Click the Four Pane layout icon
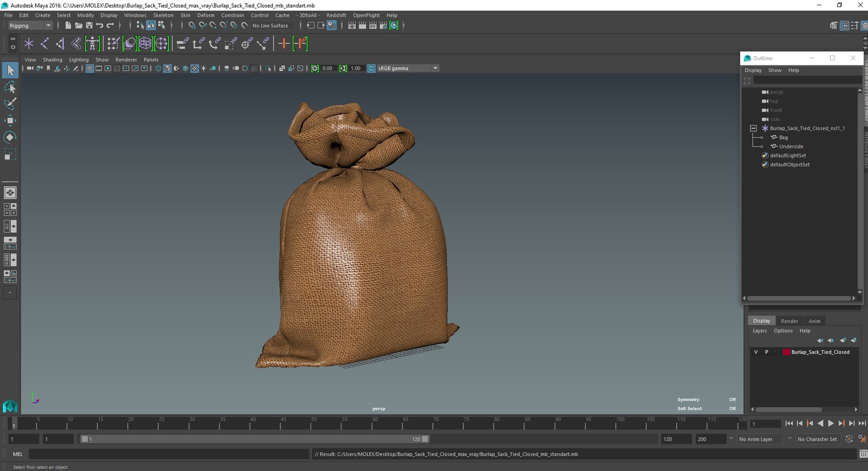Screen dimensions: 868x471 coord(10,209)
